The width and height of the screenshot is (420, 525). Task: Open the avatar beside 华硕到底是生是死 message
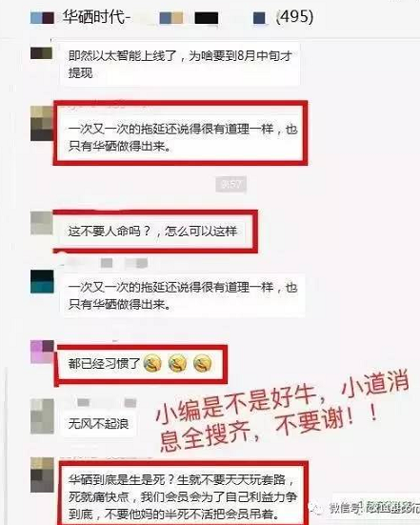pos(42,475)
